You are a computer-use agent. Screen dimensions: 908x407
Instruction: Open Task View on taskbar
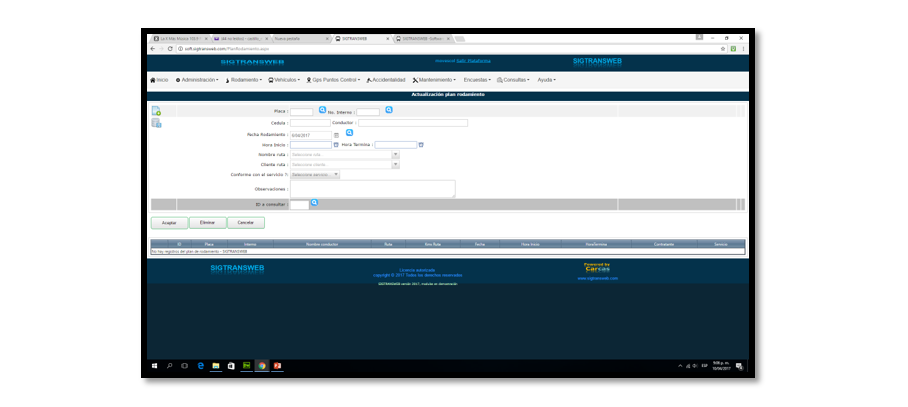[185, 366]
